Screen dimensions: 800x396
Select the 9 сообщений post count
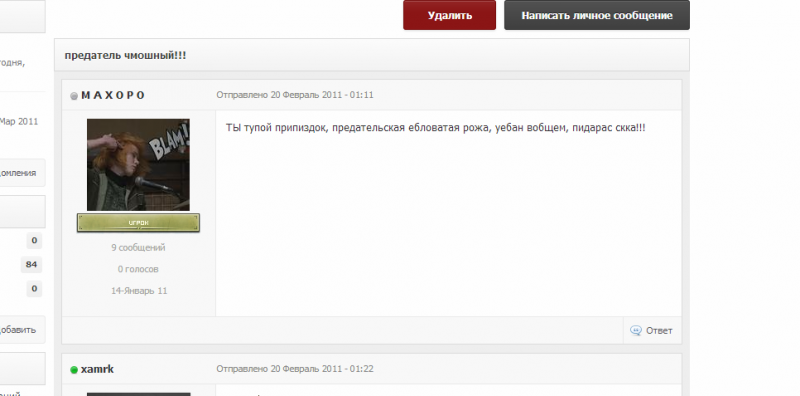tap(138, 248)
